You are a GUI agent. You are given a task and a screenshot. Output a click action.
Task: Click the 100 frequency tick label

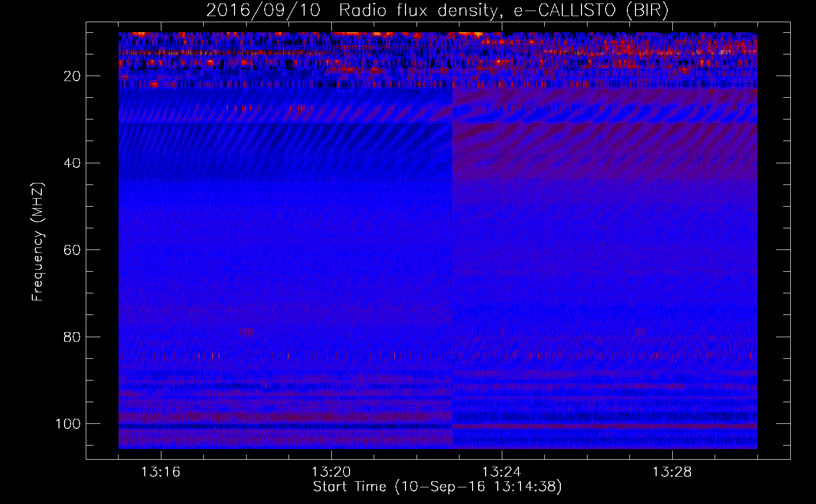coord(68,424)
